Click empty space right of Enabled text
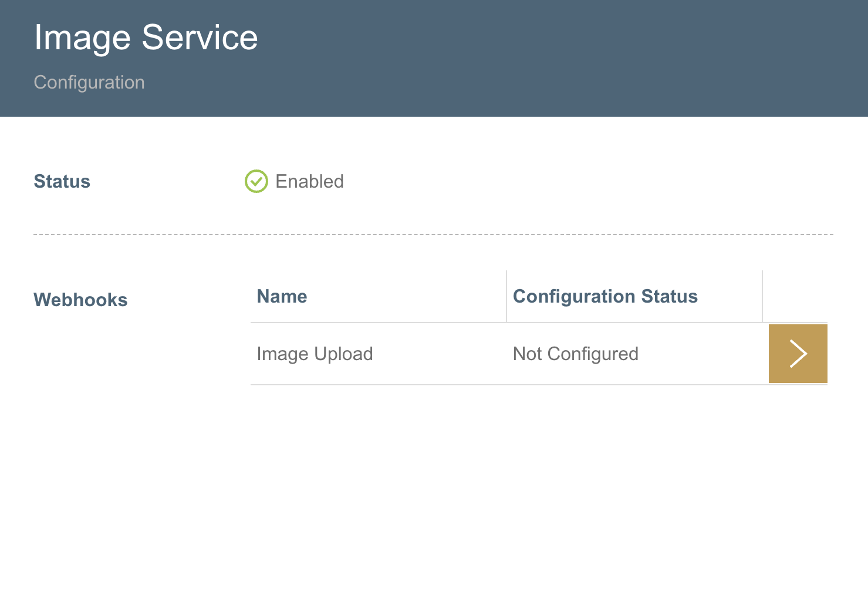The image size is (868, 597). 558,181
